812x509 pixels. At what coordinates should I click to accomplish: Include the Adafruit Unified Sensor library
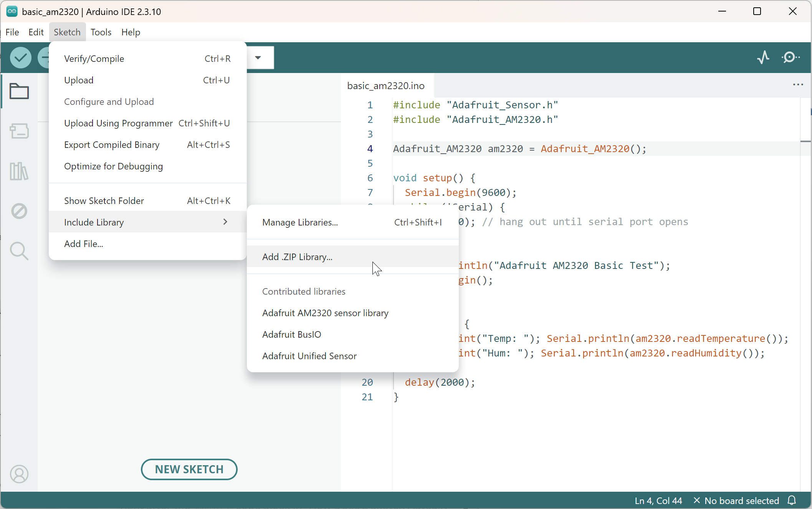pyautogui.click(x=353, y=356)
